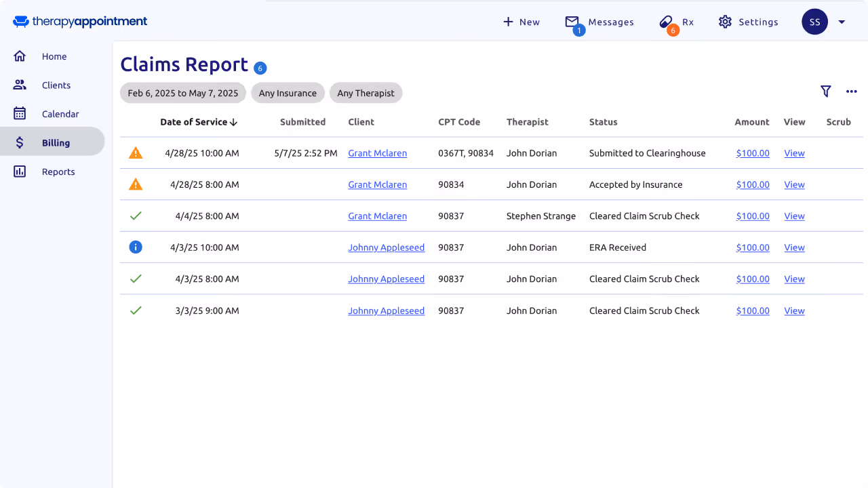Sort by the Submitted column header

coord(302,122)
